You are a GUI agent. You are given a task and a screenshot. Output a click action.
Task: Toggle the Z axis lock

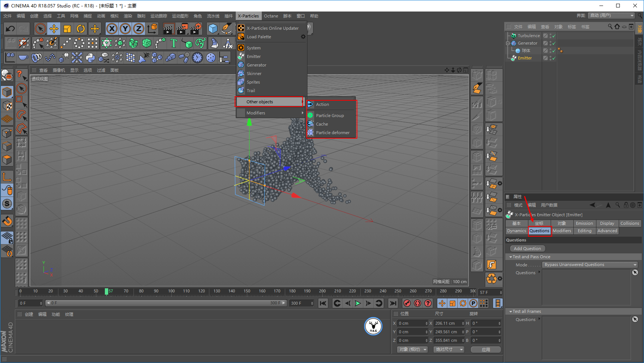139,29
